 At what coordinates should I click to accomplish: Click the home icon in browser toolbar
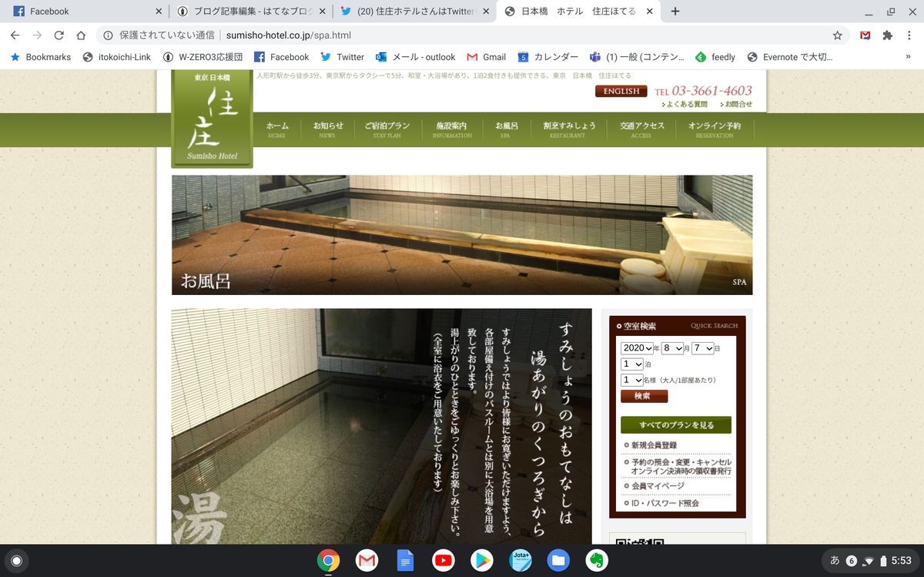81,35
